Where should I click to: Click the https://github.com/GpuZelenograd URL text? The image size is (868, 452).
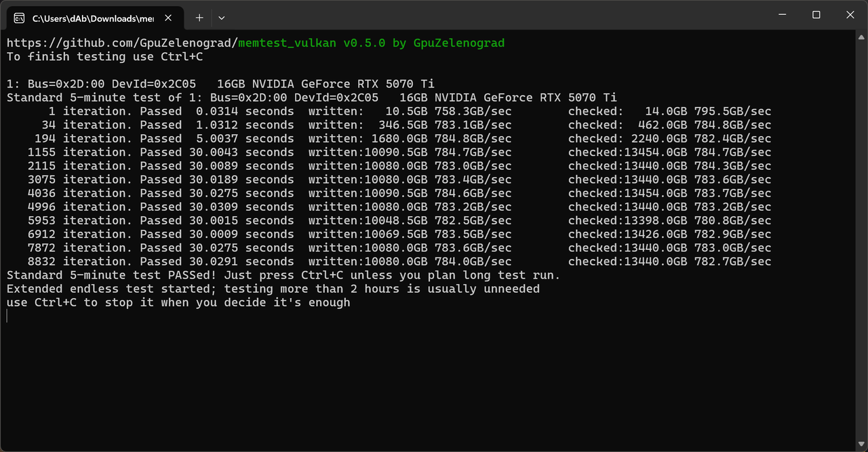tap(122, 43)
